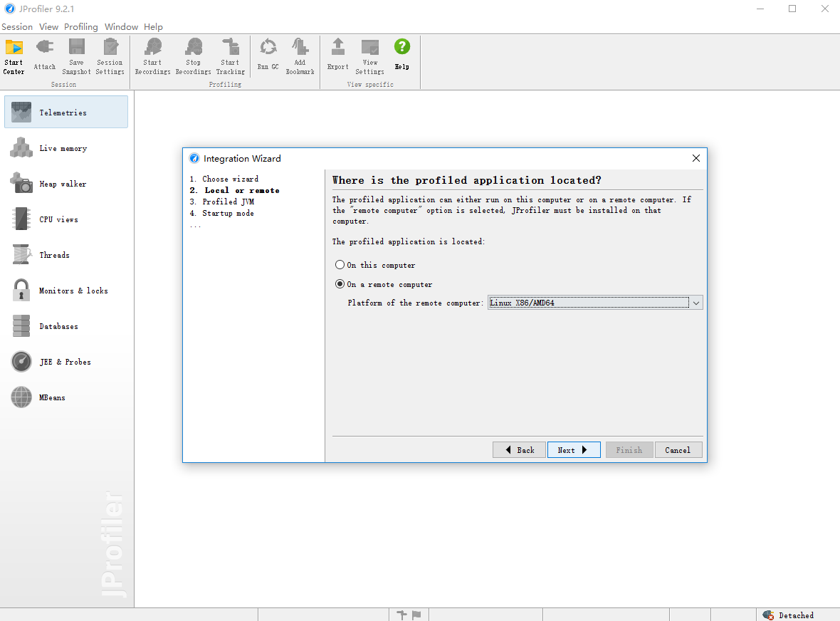The height and width of the screenshot is (621, 840).
Task: Select the "On a remote computer" radio button
Action: tap(340, 284)
